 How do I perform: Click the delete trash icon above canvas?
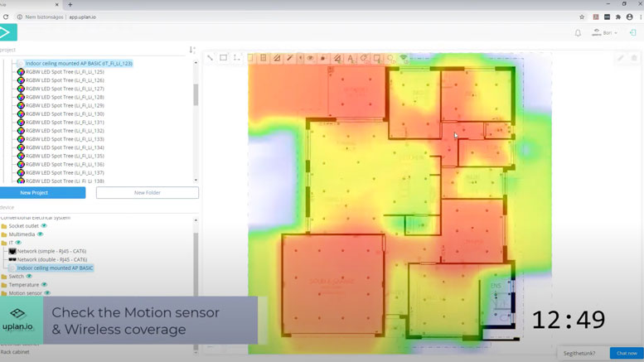[634, 58]
